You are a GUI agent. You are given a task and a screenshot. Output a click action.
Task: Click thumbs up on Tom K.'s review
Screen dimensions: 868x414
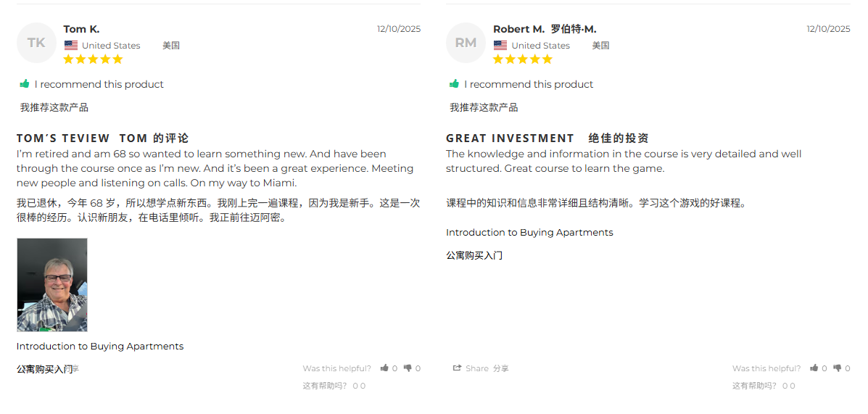click(384, 368)
